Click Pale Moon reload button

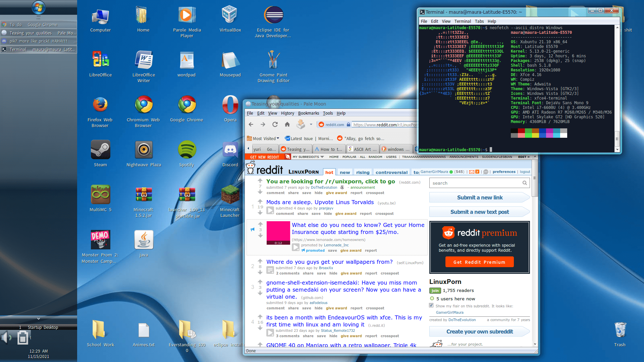[275, 124]
